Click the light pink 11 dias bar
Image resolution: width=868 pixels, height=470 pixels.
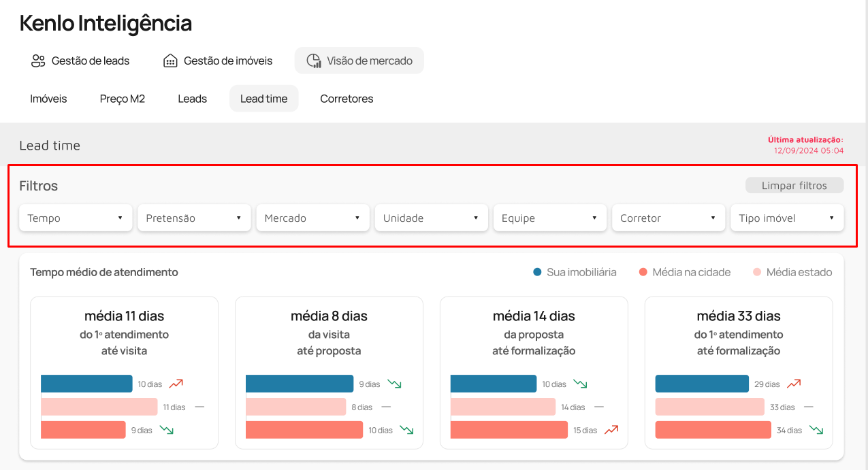pyautogui.click(x=99, y=407)
